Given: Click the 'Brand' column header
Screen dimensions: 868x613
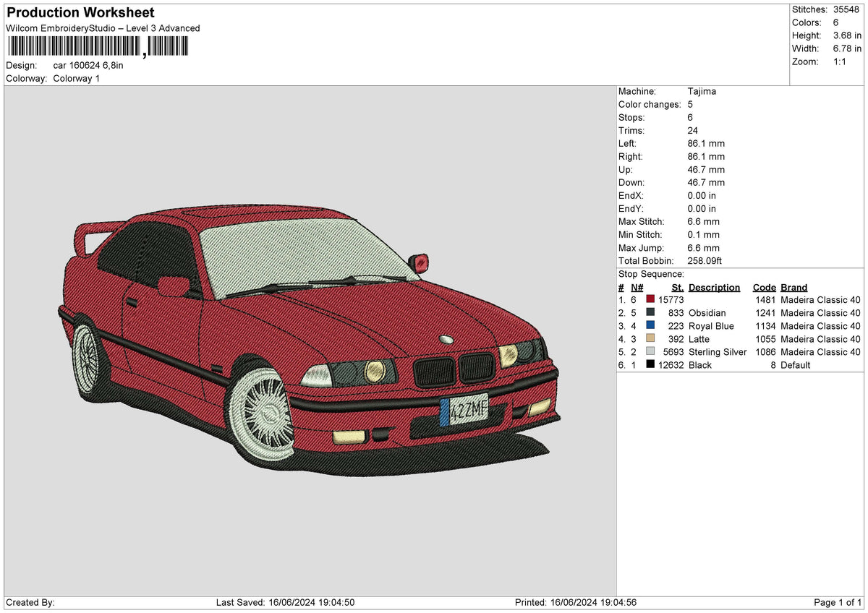Looking at the screenshot, I should coord(793,287).
